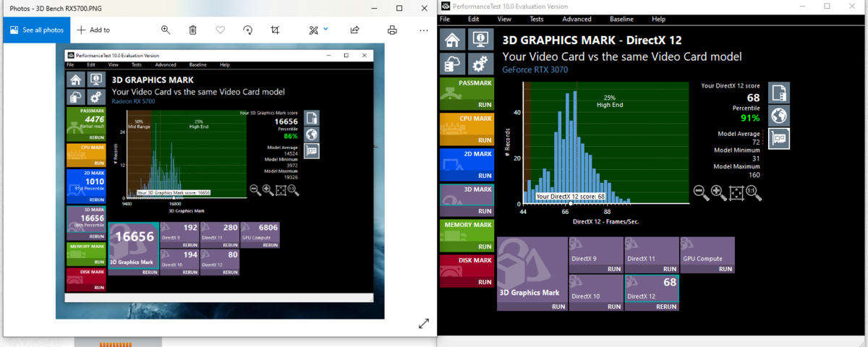Viewport: 868px width, 347px height.
Task: Click the Model Average 72 value, right window
Action: tap(756, 142)
